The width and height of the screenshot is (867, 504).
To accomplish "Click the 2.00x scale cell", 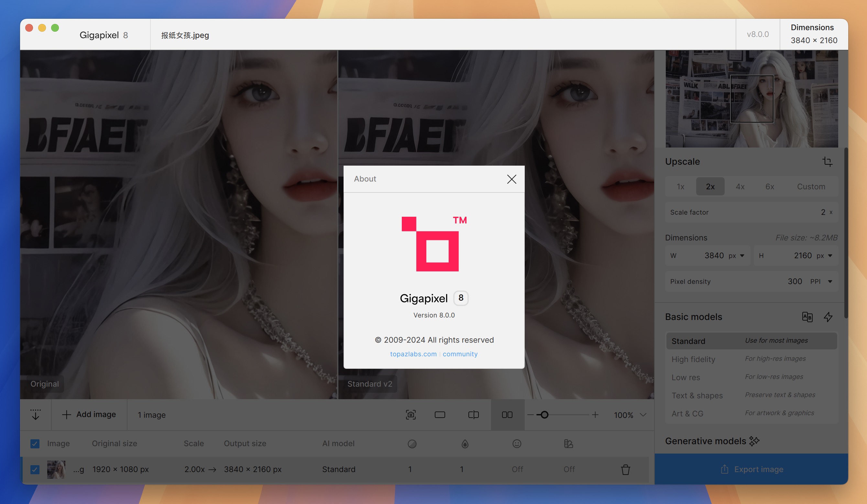I will 194,470.
